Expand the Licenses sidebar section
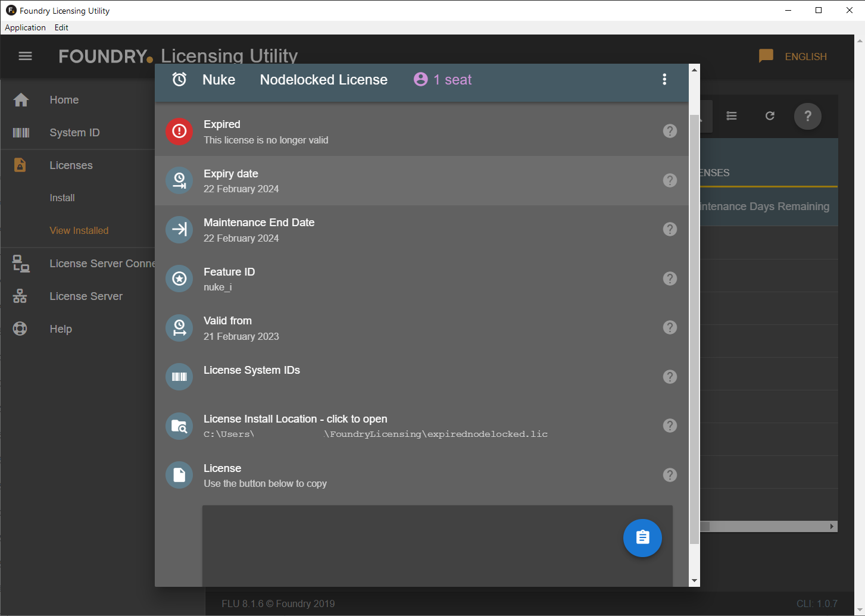 tap(71, 165)
